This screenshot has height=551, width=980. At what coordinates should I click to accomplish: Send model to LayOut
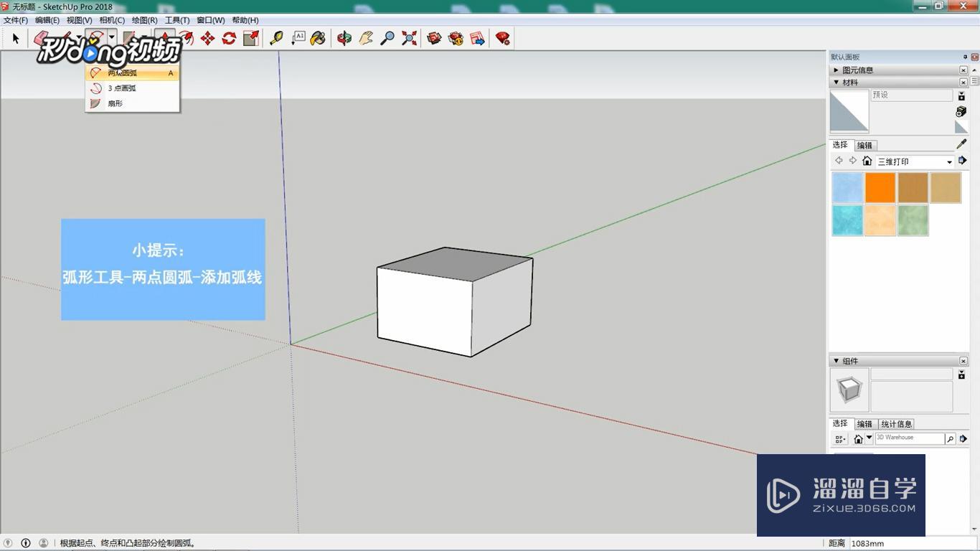[x=477, y=38]
